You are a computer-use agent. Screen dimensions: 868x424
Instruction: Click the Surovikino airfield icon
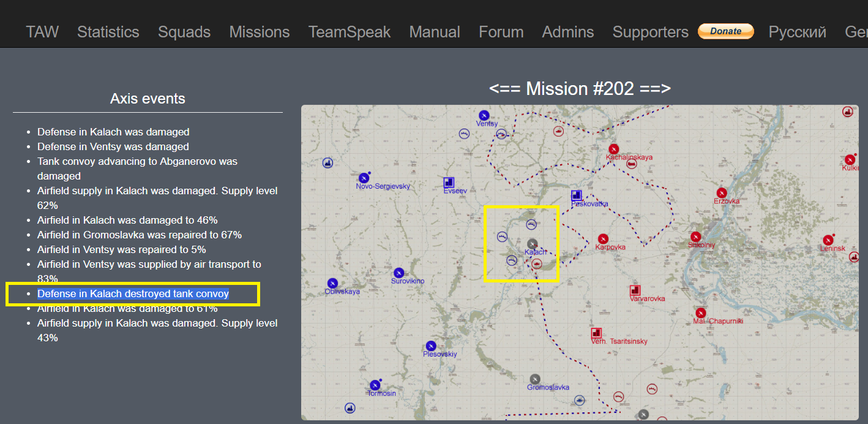[x=399, y=273]
